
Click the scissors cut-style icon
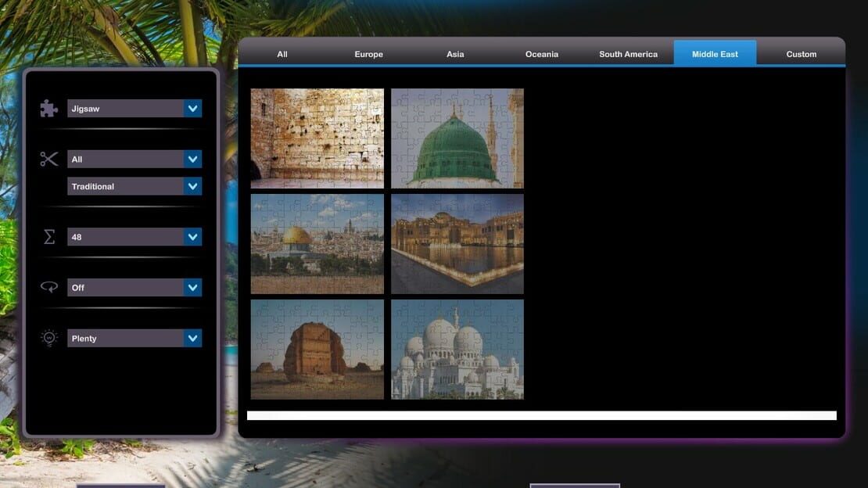pyautogui.click(x=48, y=159)
